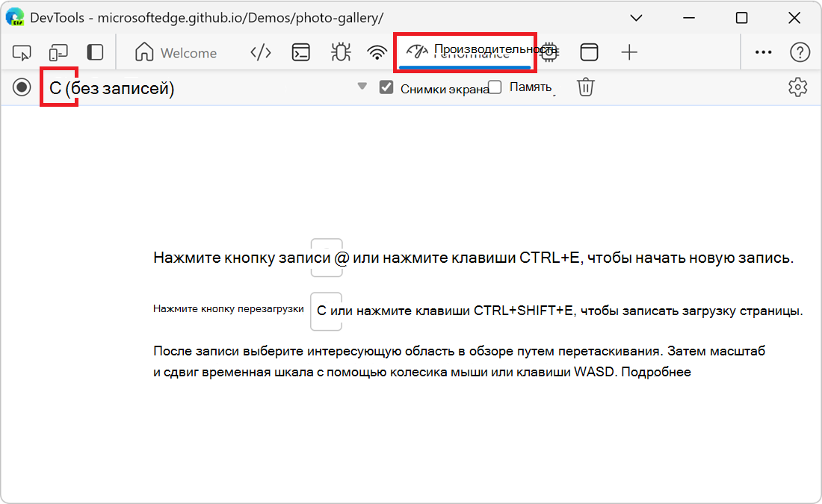Image resolution: width=822 pixels, height=504 pixels.
Task: Click the reload recording button in instructions
Action: tap(327, 311)
